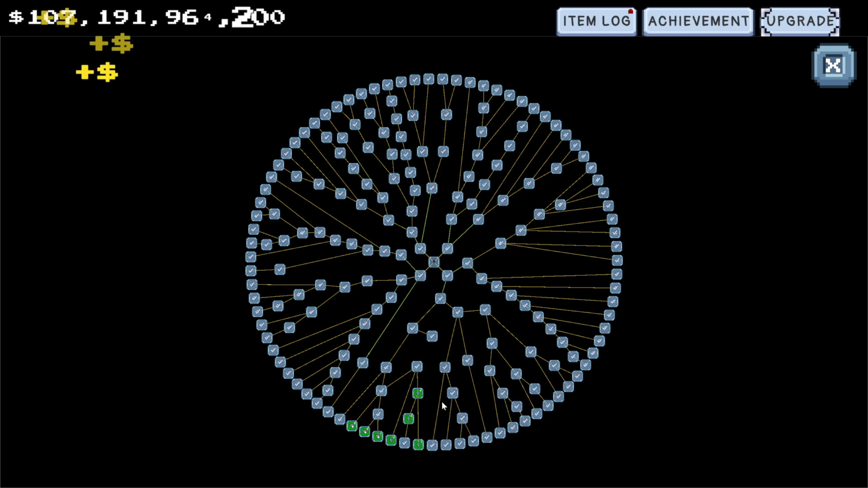Close the upgrade tree with X
Screen dimensions: 868x488
834,66
